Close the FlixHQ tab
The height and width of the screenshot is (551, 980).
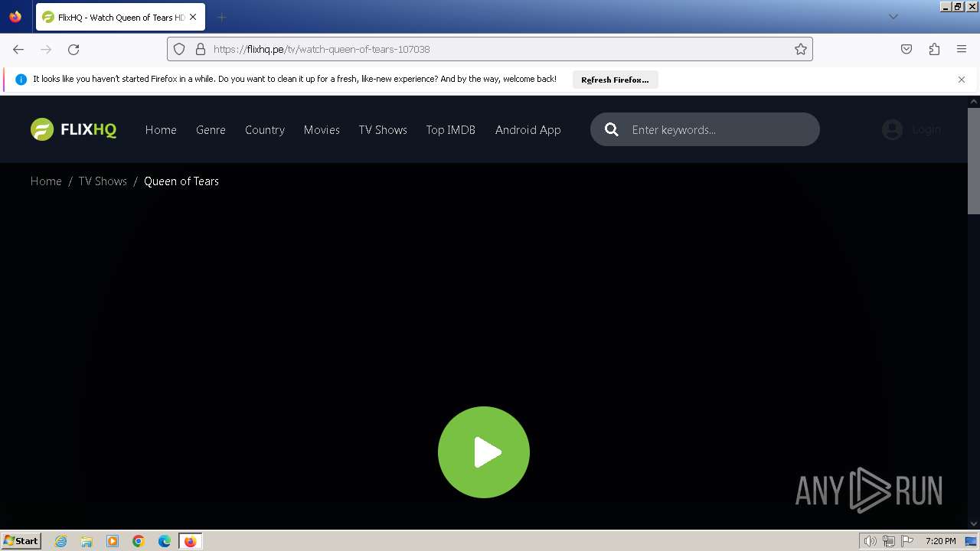[x=193, y=17]
